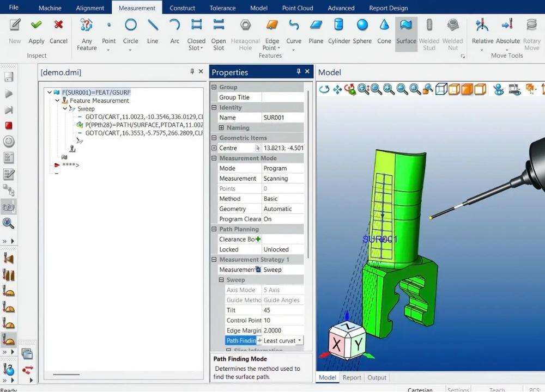Click the Mode value Program

282,168
